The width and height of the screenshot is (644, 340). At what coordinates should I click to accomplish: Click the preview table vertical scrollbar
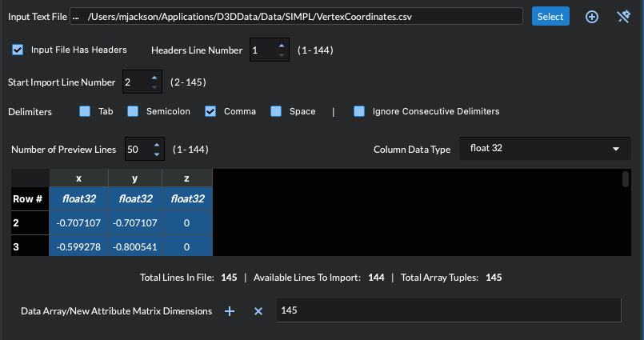(626, 179)
